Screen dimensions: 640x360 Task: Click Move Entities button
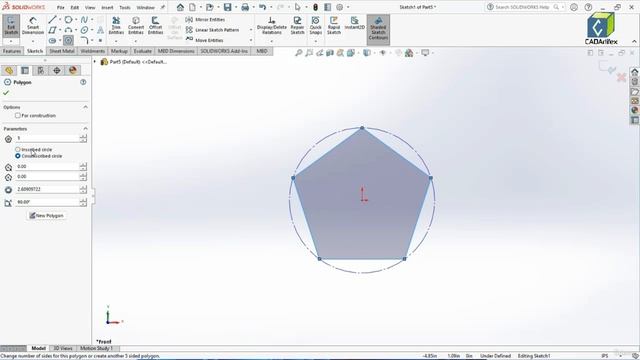pos(204,40)
